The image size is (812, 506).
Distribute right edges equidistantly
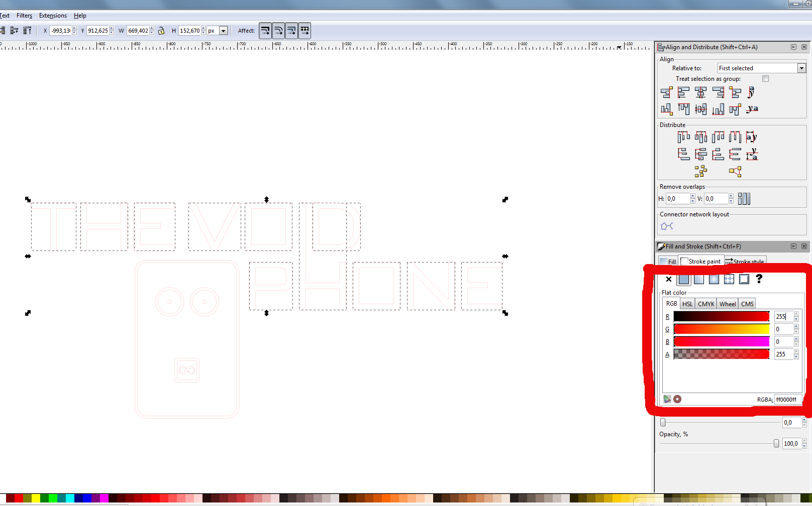click(718, 137)
